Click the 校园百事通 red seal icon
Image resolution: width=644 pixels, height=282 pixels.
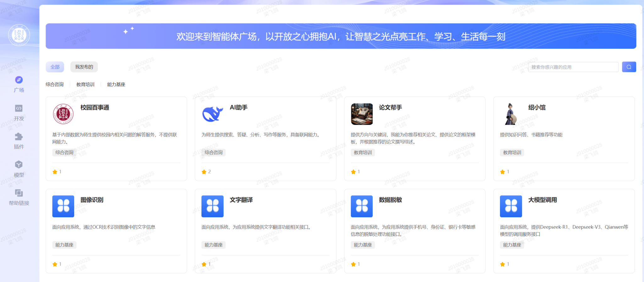click(x=63, y=114)
